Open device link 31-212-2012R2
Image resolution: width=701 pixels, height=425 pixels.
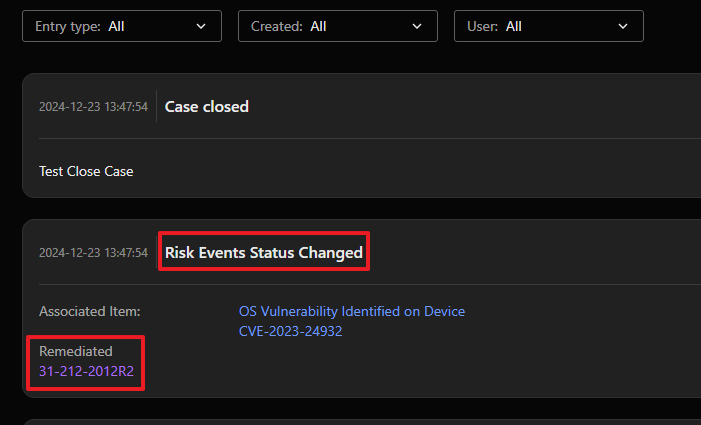point(86,371)
